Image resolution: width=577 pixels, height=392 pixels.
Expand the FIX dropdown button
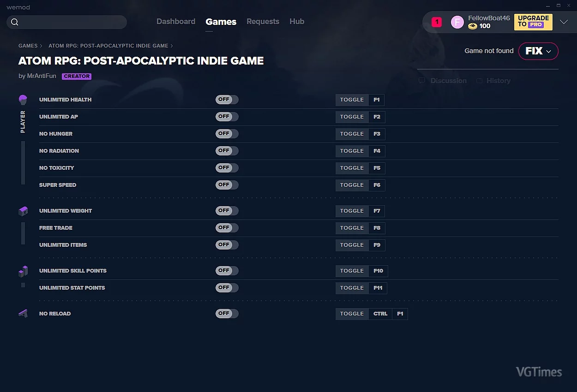[538, 51]
